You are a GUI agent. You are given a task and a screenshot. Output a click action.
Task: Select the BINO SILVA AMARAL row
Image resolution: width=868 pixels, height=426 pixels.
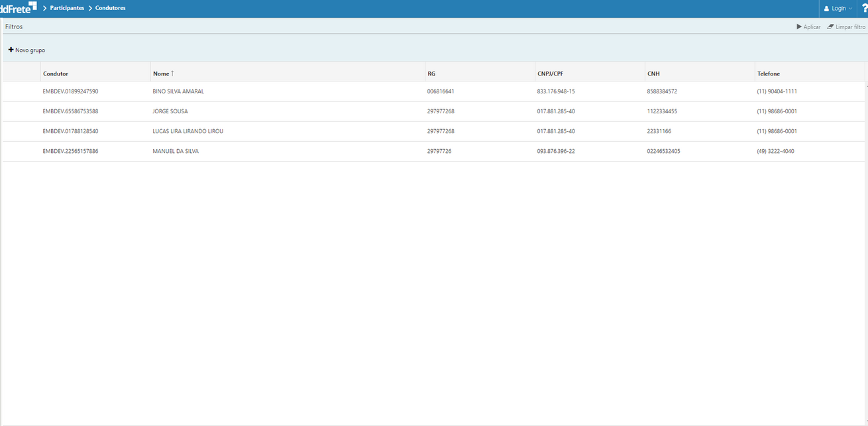tap(178, 91)
